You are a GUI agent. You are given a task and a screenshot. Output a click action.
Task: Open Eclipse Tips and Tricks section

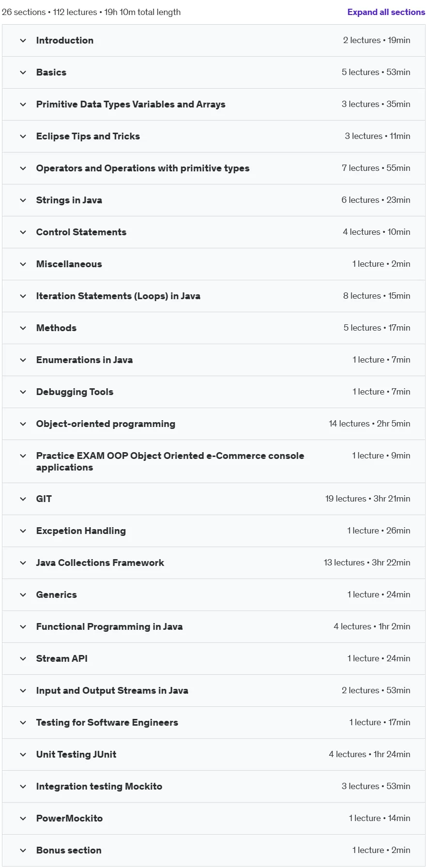(213, 137)
